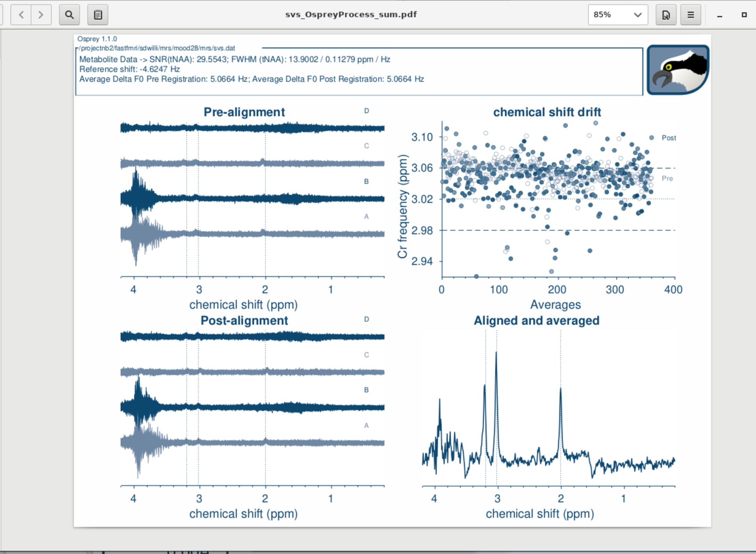The height and width of the screenshot is (554, 756).
Task: Click the Cr frequency (ppm) axis label
Action: [x=402, y=207]
